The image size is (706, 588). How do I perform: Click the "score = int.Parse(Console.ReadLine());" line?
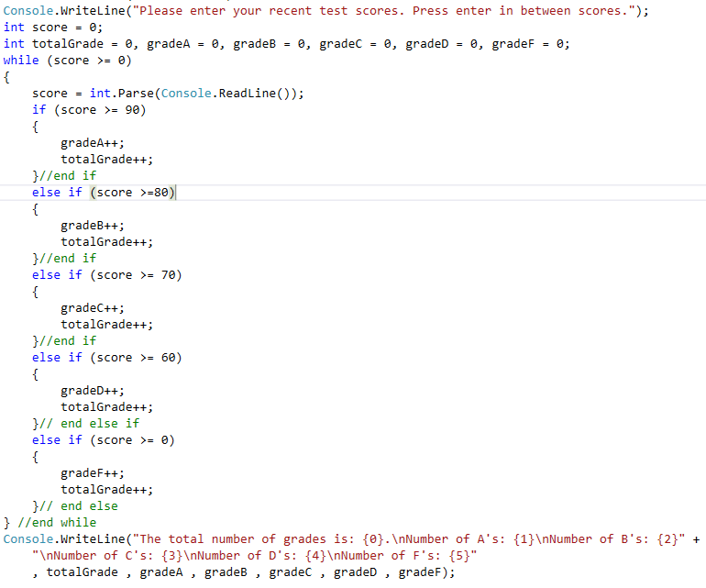point(168,94)
